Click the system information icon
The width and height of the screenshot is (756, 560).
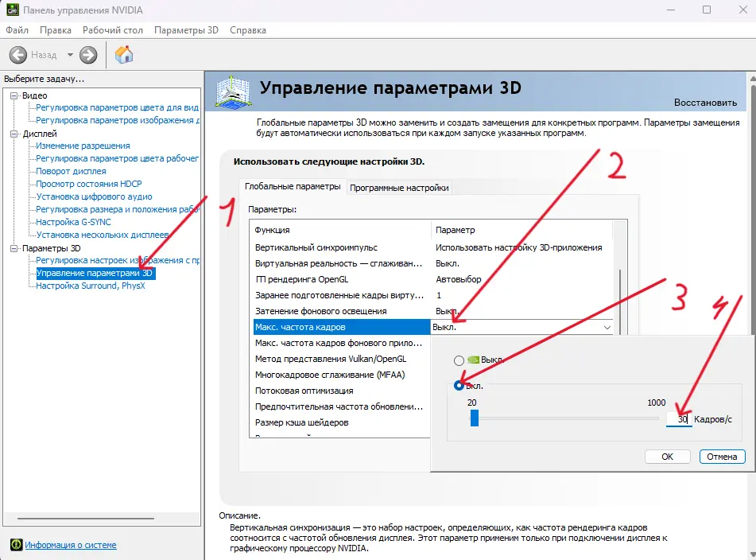[x=17, y=545]
